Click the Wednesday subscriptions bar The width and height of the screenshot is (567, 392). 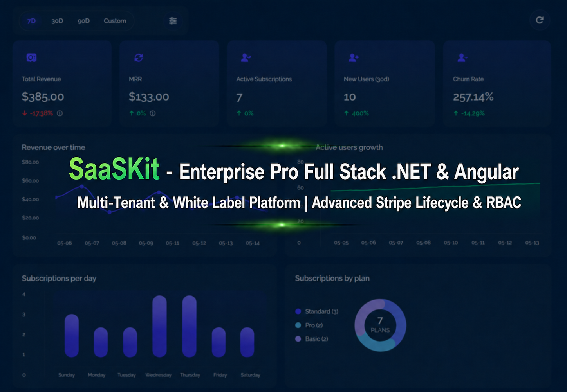(159, 326)
